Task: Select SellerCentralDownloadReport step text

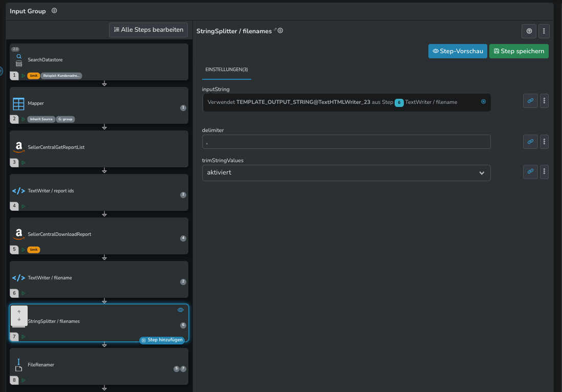Action: pyautogui.click(x=59, y=234)
